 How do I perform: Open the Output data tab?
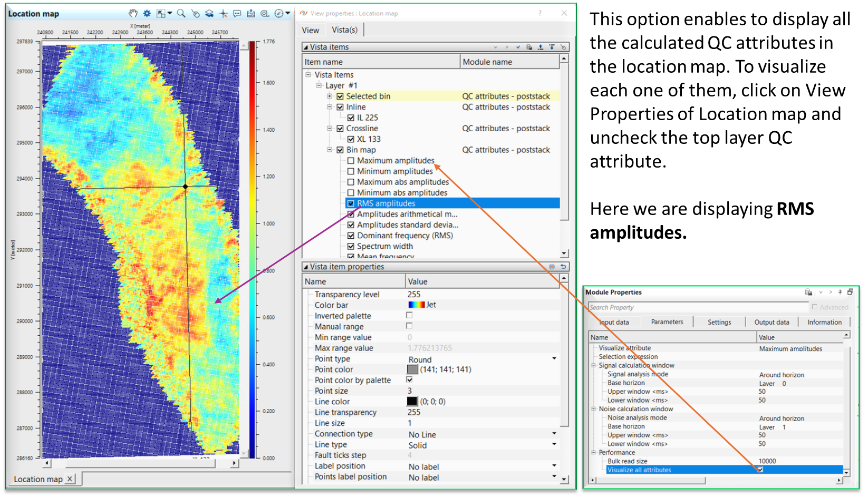point(771,322)
